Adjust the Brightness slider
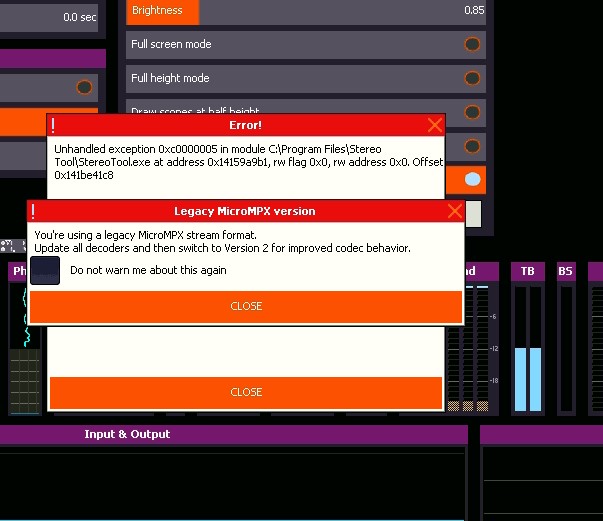 click(306, 12)
